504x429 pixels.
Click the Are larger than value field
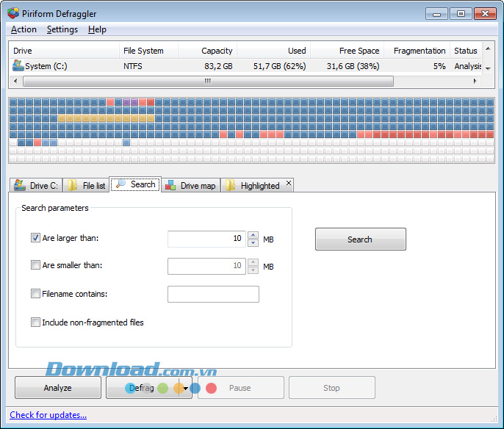pyautogui.click(x=206, y=239)
